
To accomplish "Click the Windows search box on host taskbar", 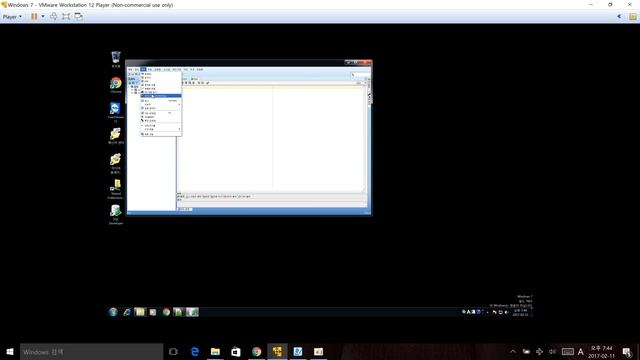I will tap(91, 351).
